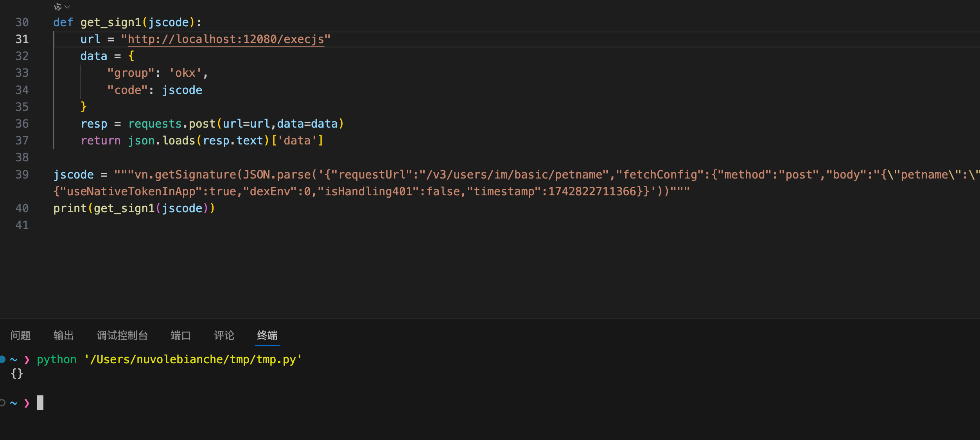Click the AI assistant icon above get_sign1

[57, 7]
